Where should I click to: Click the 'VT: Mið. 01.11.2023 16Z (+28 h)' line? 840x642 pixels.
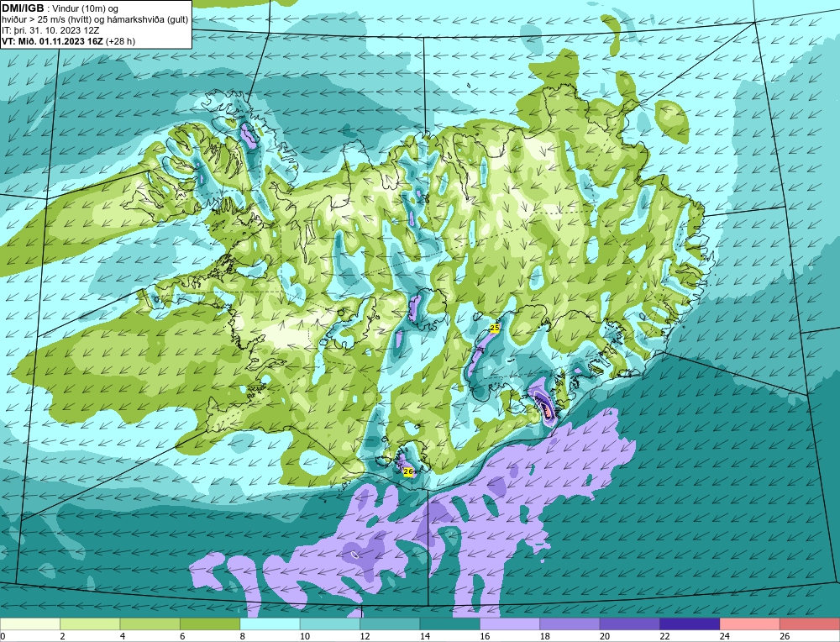[69, 41]
